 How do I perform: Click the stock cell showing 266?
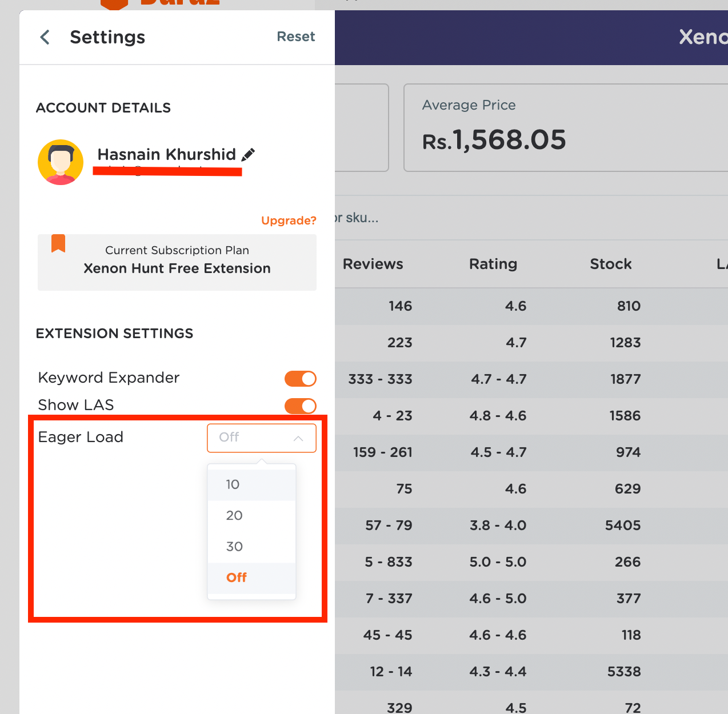coord(628,562)
